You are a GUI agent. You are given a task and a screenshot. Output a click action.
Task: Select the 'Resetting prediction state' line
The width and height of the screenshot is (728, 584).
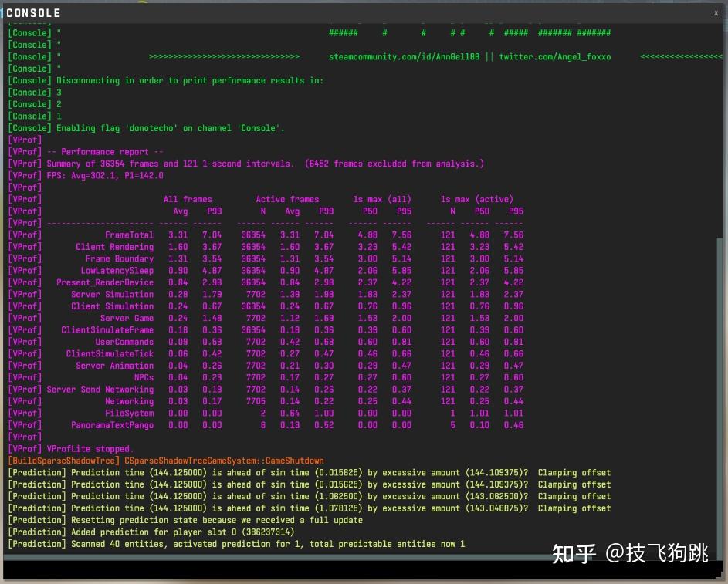coord(185,520)
